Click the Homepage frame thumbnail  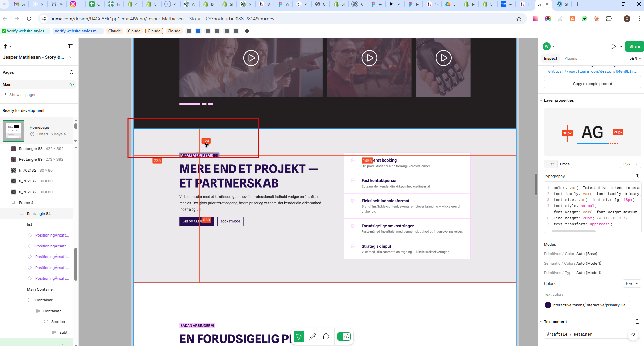tap(14, 131)
